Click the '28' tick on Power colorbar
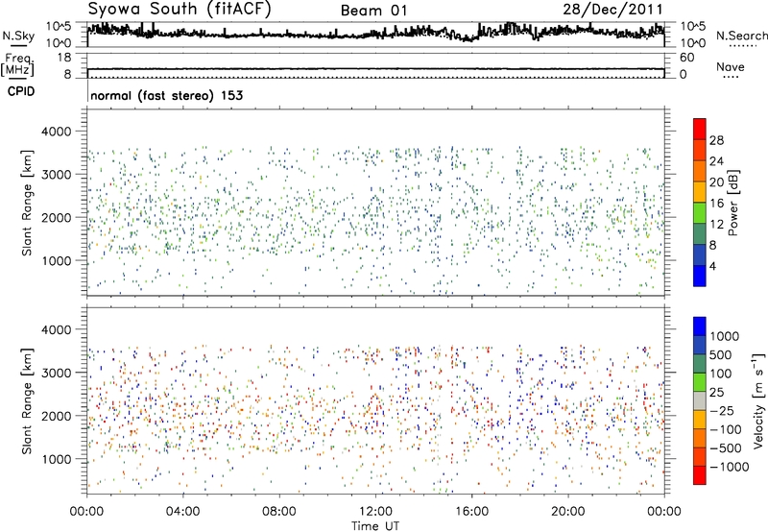Screen dimensions: 768x532 click(716, 140)
